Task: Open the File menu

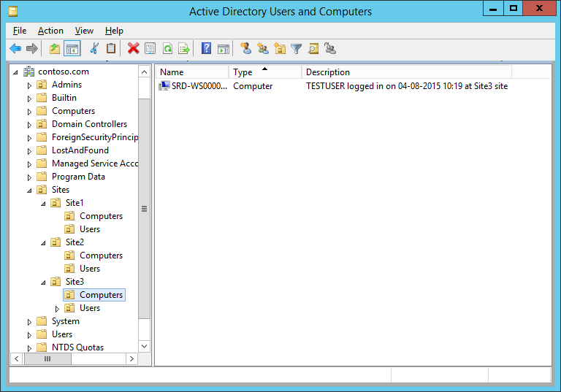Action: point(20,31)
